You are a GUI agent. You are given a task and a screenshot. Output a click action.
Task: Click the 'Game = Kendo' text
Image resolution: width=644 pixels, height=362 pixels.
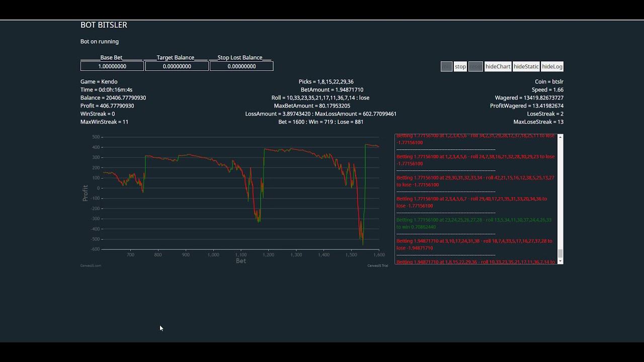pos(99,81)
